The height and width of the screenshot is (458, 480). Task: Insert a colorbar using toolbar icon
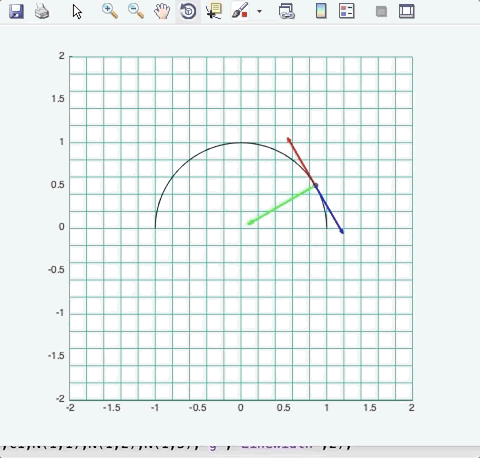321,11
